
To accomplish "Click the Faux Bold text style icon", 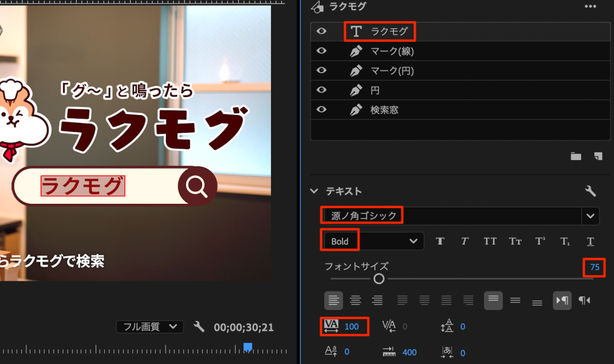I will 440,241.
